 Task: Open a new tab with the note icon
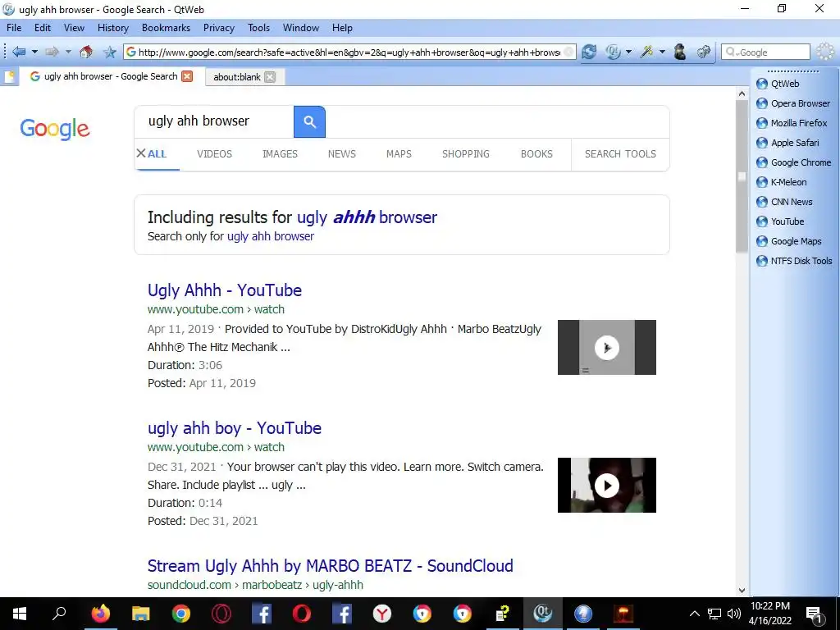coord(9,76)
